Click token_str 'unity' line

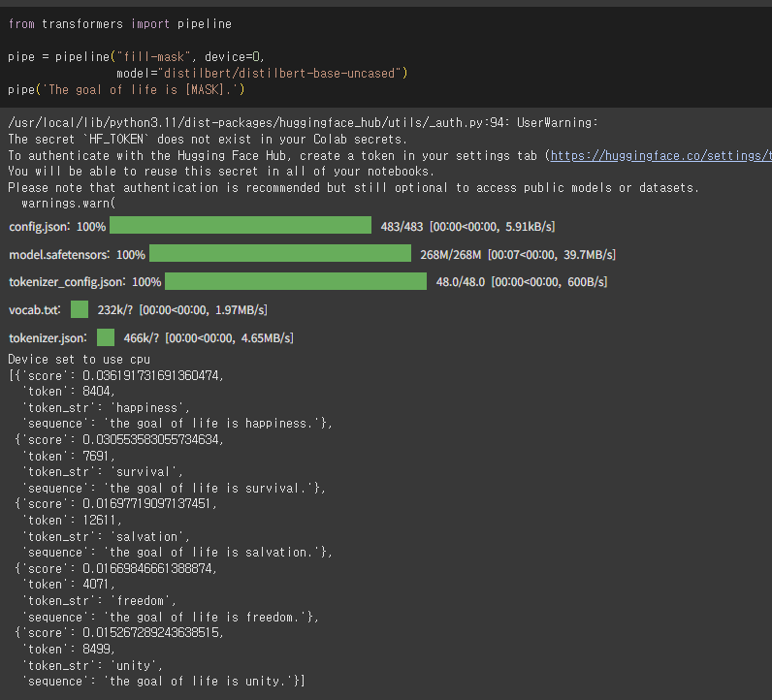coord(92,665)
